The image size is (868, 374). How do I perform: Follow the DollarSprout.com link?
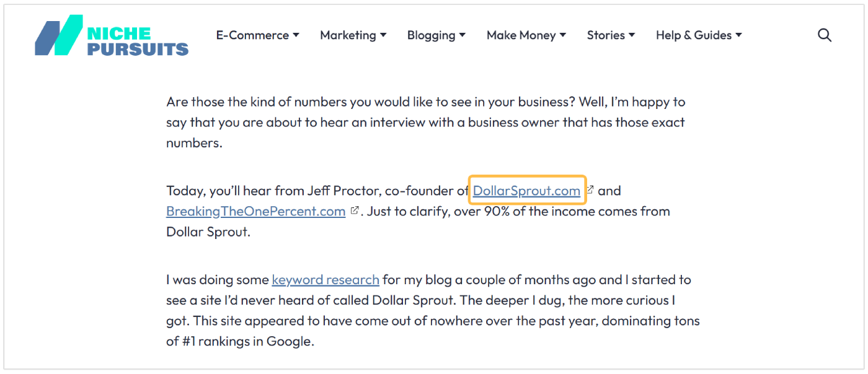pyautogui.click(x=526, y=191)
